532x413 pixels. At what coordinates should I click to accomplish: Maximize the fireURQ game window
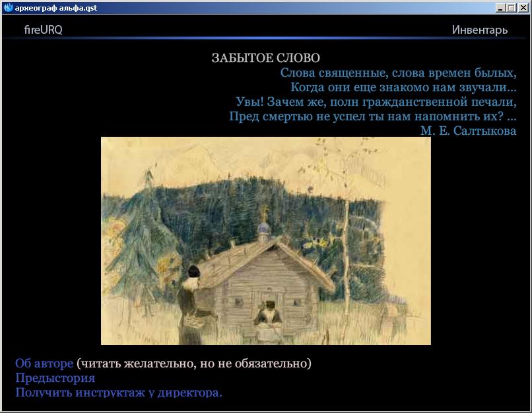click(510, 8)
